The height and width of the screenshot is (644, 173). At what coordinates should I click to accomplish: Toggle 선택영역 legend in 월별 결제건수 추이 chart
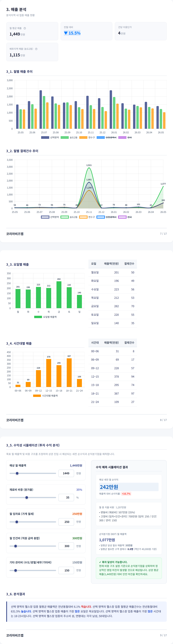tap(50, 217)
